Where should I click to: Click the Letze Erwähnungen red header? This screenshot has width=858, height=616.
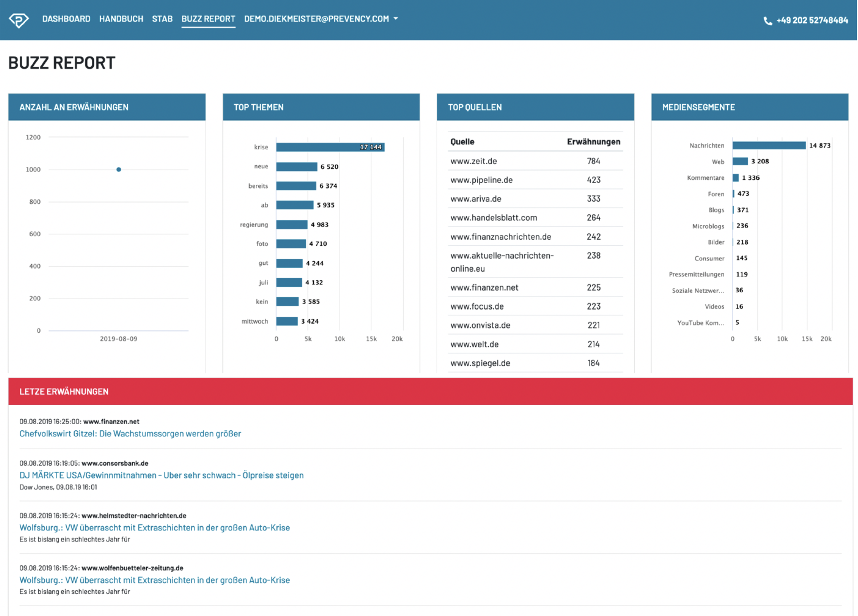(64, 391)
